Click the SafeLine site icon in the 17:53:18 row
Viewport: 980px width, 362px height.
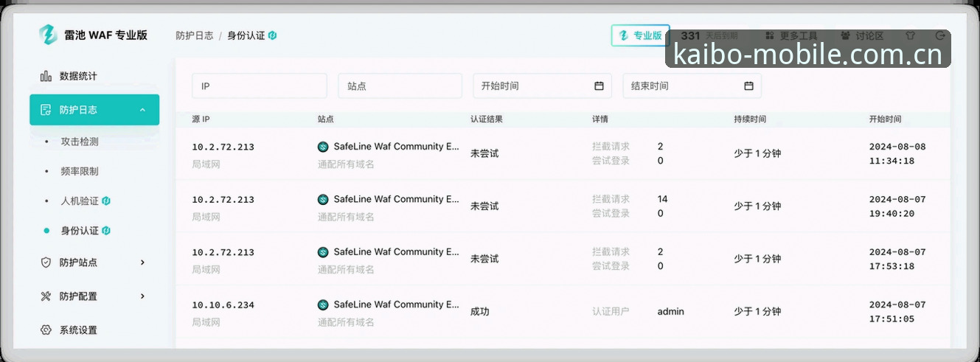[323, 252]
